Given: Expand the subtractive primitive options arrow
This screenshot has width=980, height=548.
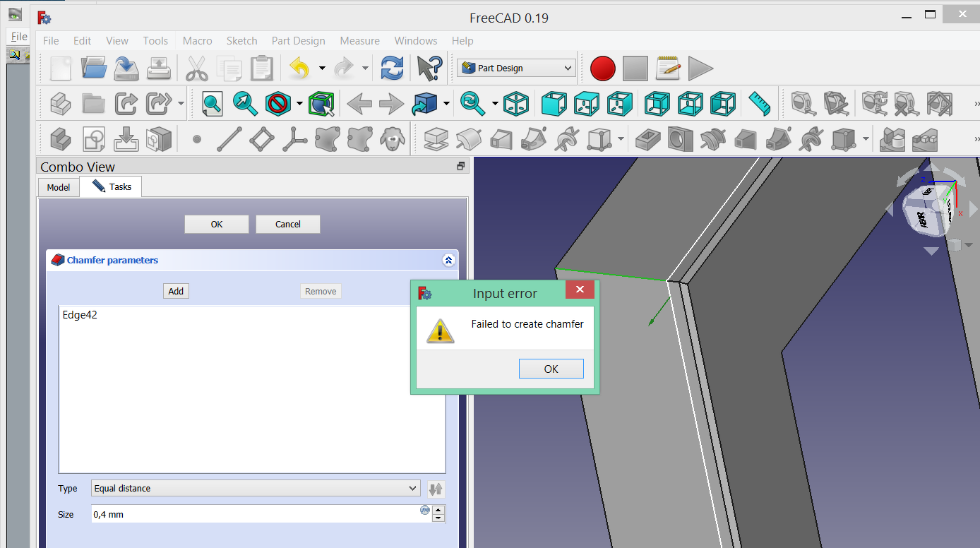Looking at the screenshot, I should tap(866, 139).
